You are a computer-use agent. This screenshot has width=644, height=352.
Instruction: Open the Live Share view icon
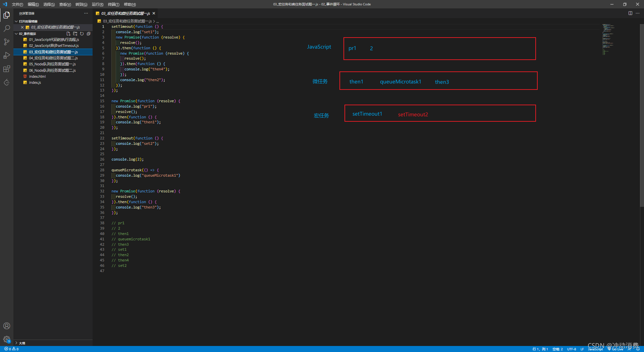[6, 82]
